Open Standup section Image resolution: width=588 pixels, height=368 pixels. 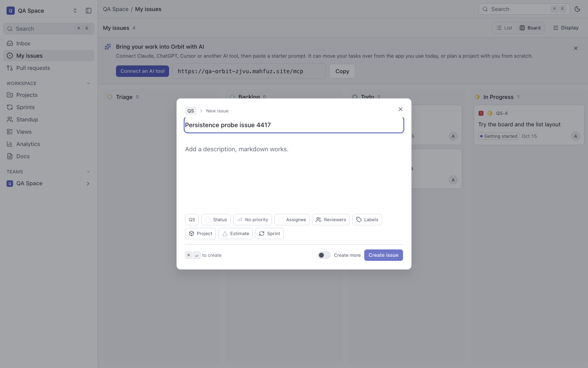pyautogui.click(x=49, y=119)
